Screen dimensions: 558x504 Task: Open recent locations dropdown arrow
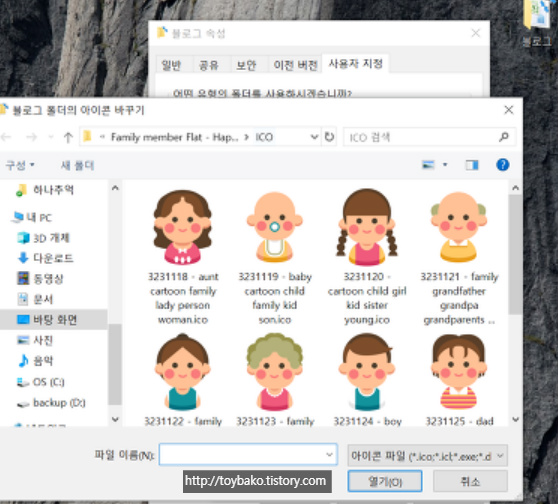(51, 137)
